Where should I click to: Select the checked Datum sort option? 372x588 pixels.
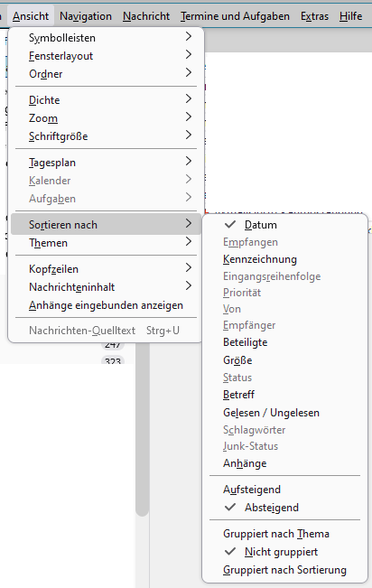click(284, 224)
